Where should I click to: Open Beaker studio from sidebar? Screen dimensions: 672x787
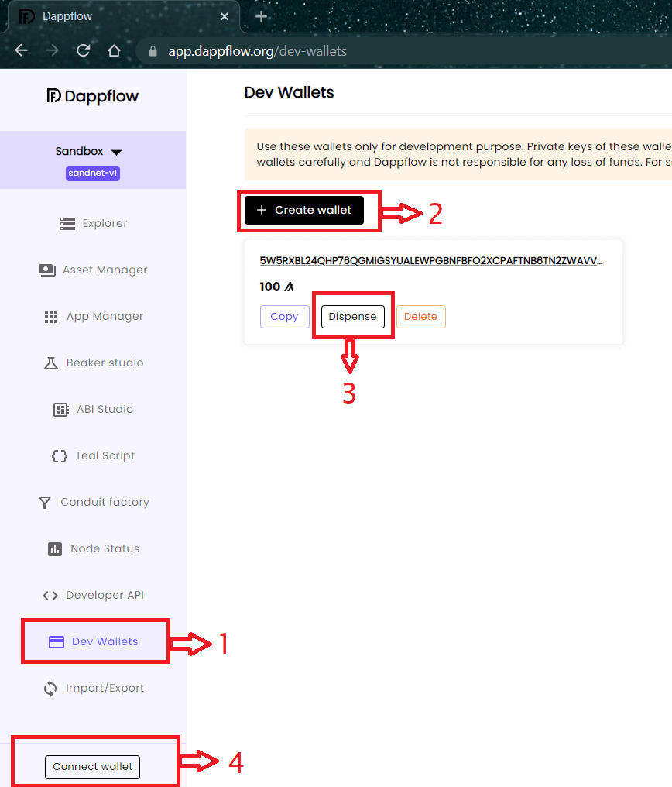click(105, 363)
